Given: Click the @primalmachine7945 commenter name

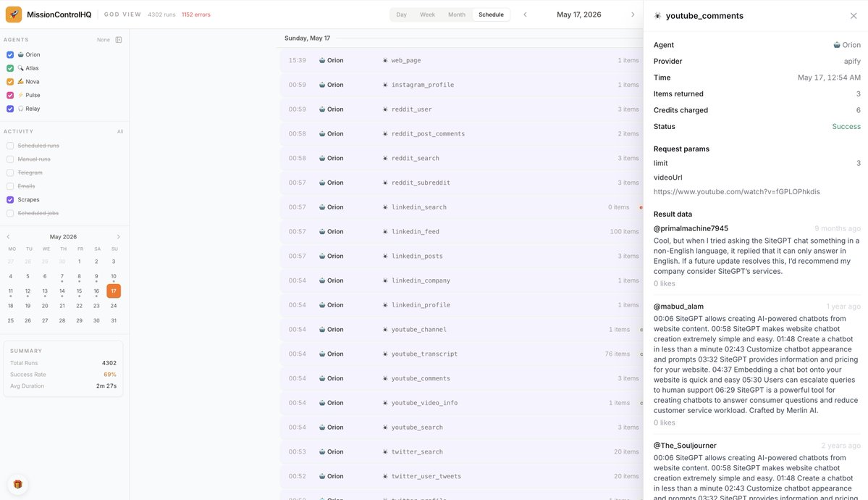Looking at the screenshot, I should point(691,228).
